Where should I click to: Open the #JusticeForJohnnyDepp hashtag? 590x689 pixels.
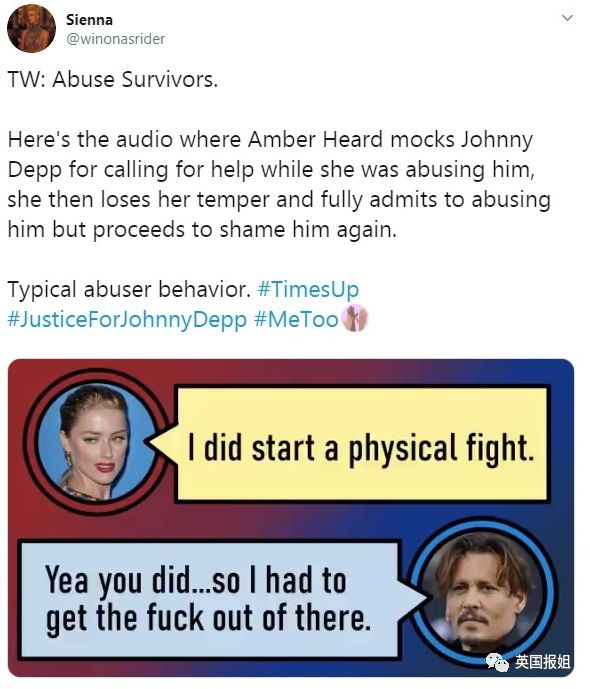tap(127, 319)
